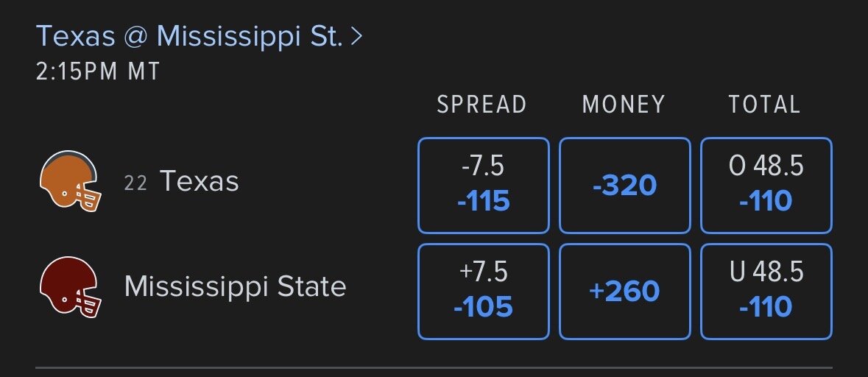Click the orange Texas helmet icon
The width and height of the screenshot is (868, 377).
click(69, 181)
